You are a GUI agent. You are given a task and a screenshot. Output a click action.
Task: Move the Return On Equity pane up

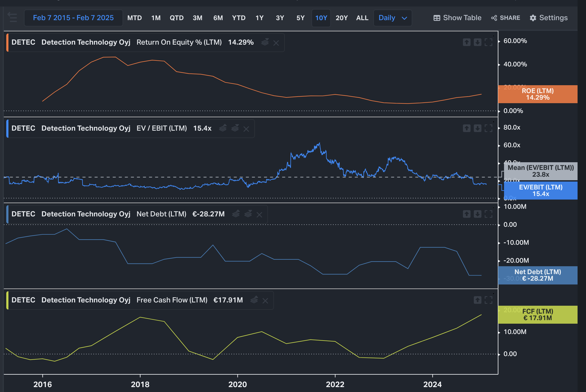tap(467, 42)
